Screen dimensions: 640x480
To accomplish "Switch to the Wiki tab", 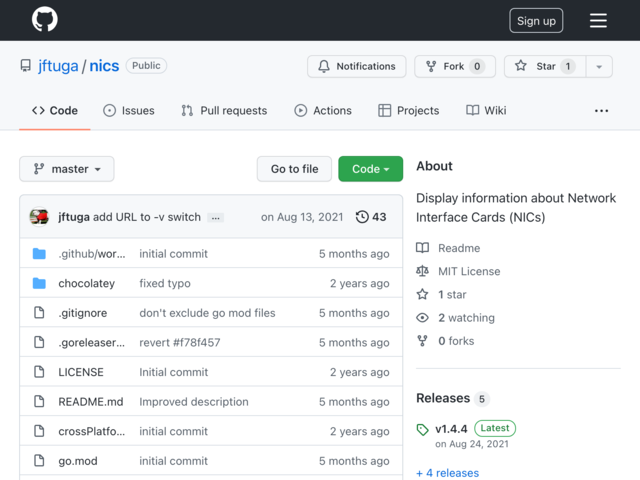I will [x=486, y=111].
